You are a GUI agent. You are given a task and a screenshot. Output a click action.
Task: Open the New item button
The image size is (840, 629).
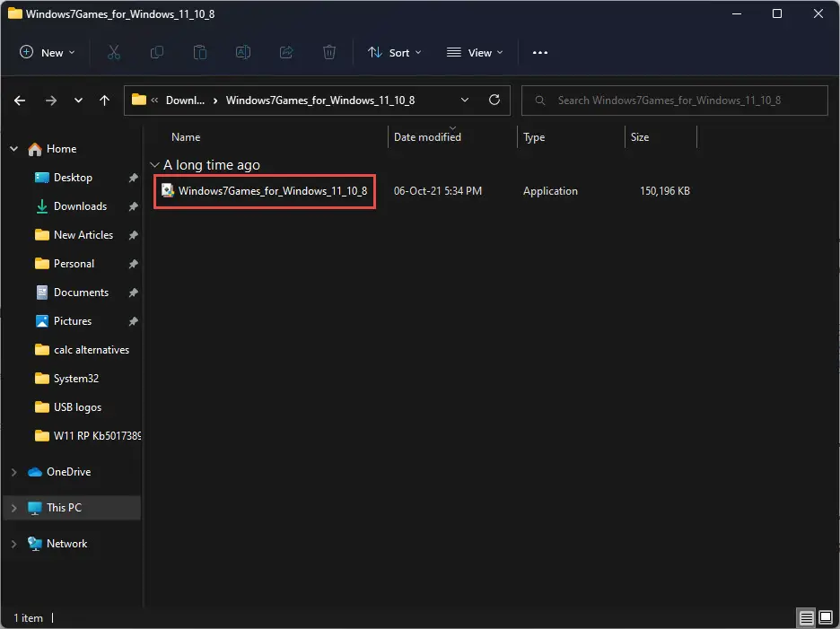click(48, 53)
